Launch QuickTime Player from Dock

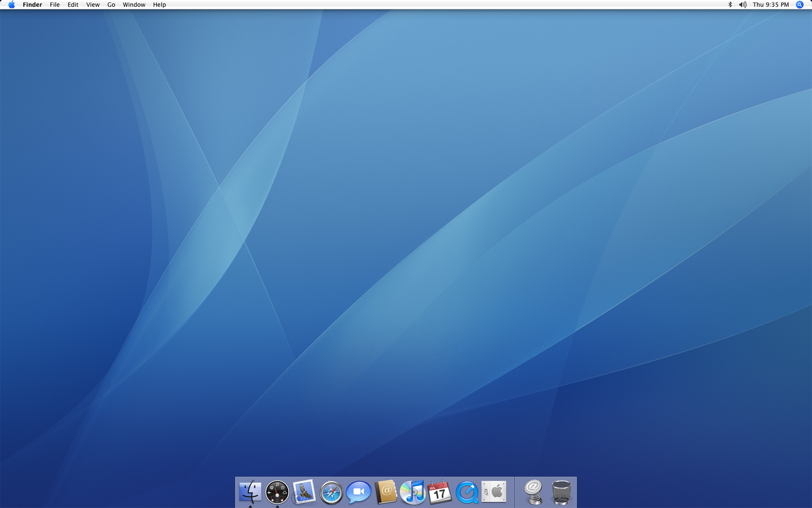(467, 492)
